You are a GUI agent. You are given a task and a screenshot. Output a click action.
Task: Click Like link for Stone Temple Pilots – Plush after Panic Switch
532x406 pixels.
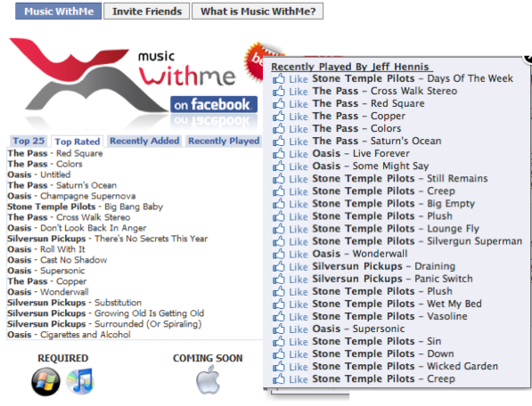pyautogui.click(x=299, y=292)
